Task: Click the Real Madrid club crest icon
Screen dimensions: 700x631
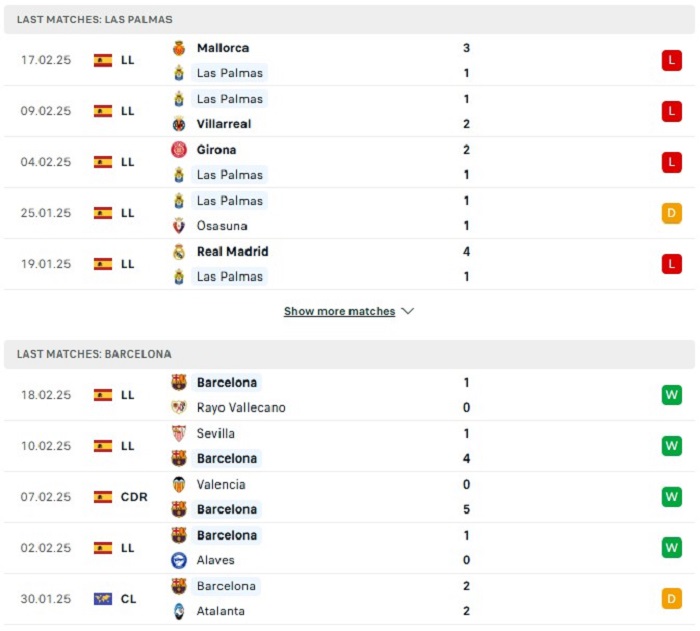Action: click(x=179, y=251)
